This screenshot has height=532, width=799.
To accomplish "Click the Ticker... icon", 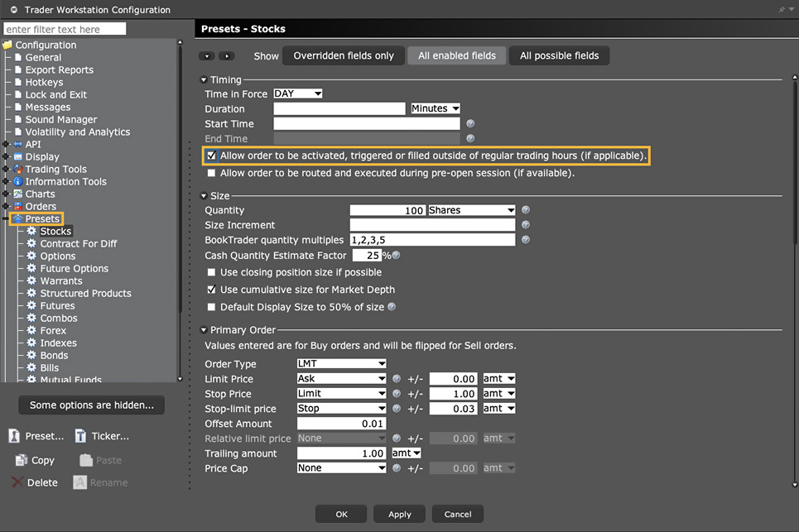I will 80,436.
